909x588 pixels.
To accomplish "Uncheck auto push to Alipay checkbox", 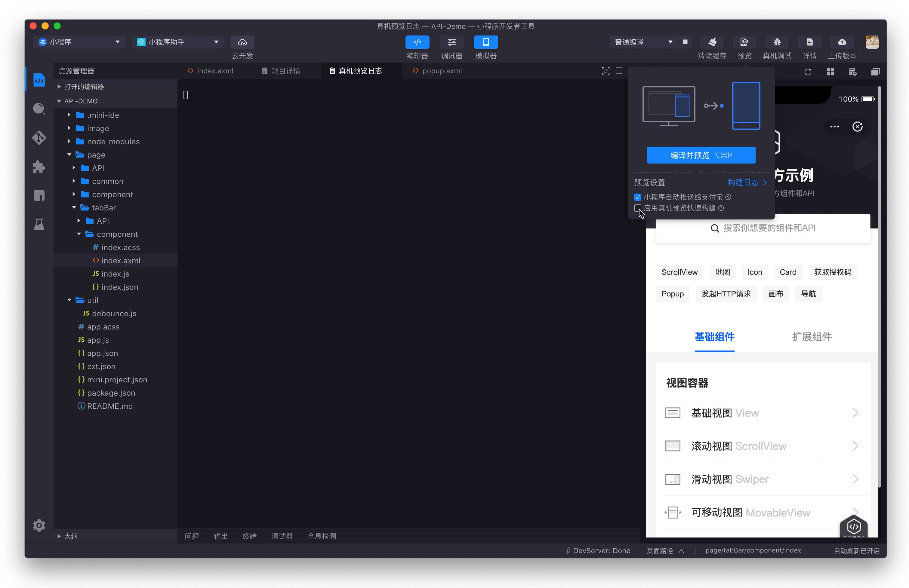I will [x=637, y=197].
